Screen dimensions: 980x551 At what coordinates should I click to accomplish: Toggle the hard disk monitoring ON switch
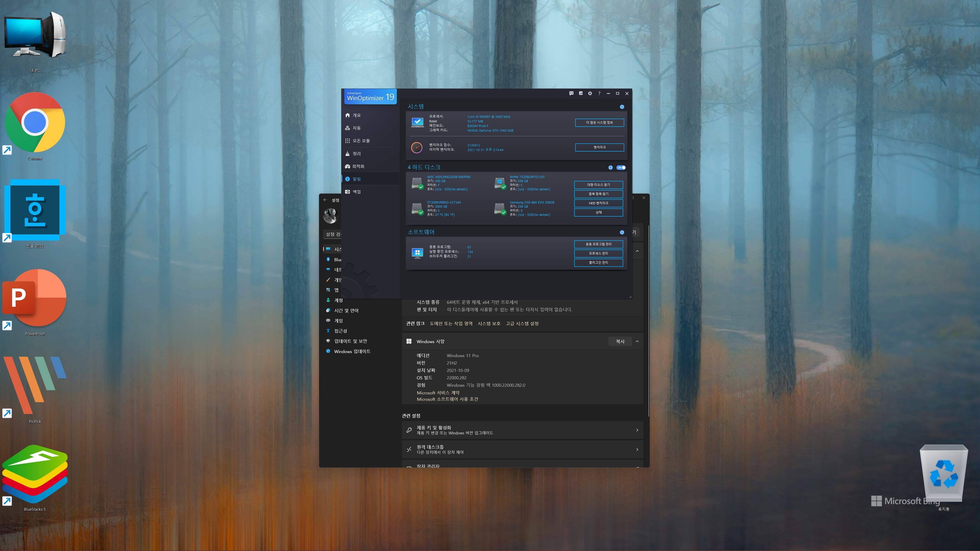pyautogui.click(x=621, y=167)
